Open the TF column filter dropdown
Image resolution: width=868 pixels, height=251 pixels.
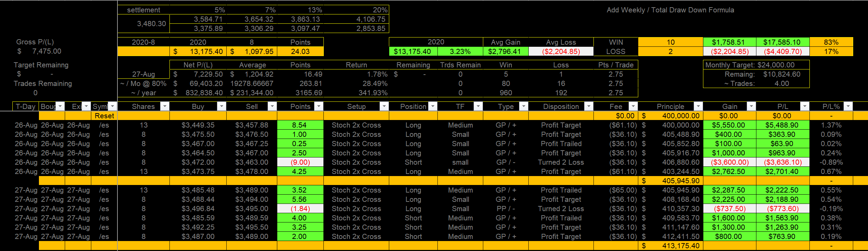[x=478, y=107]
